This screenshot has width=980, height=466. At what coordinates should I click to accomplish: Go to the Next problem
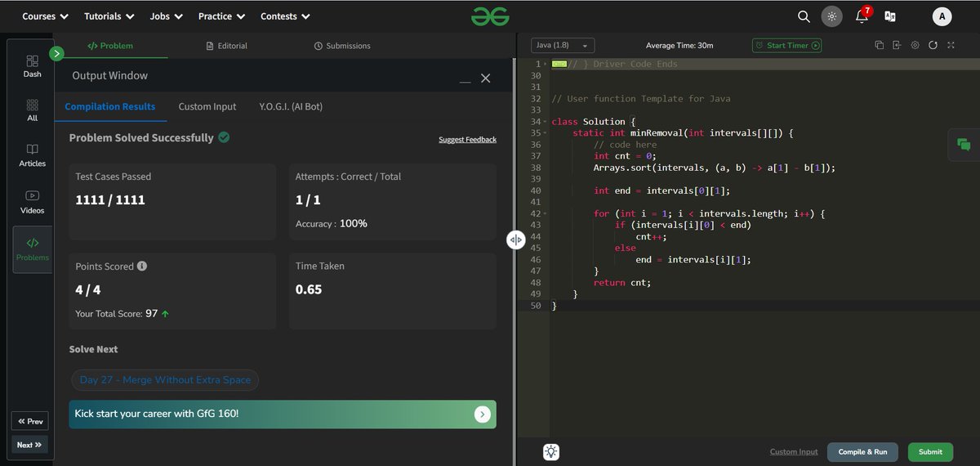(29, 445)
